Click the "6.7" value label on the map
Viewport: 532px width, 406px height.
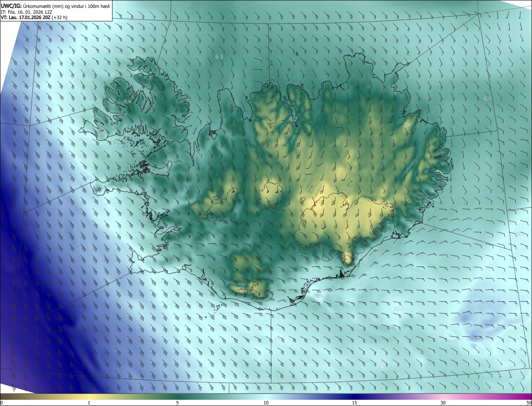[293, 120]
